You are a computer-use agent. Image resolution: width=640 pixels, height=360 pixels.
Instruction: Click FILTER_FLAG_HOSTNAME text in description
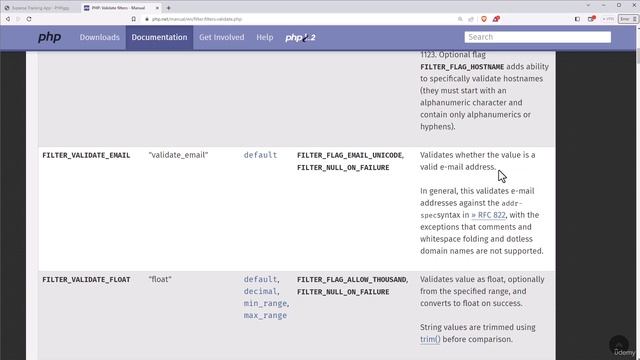point(462,67)
